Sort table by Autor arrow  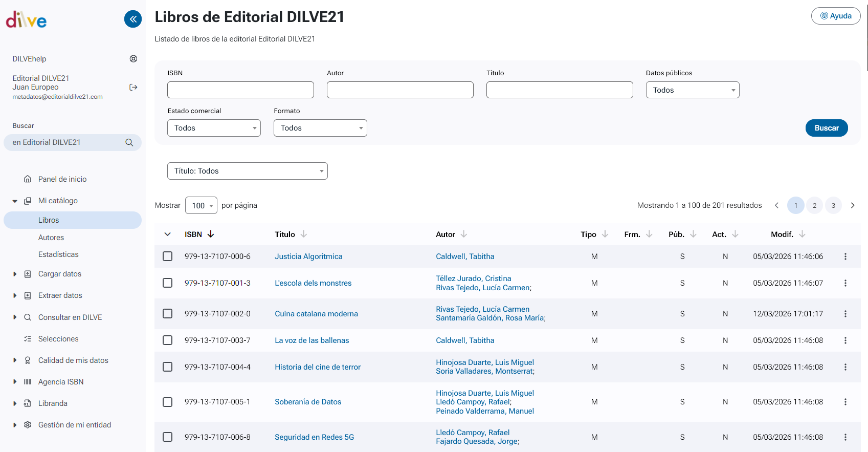point(464,234)
